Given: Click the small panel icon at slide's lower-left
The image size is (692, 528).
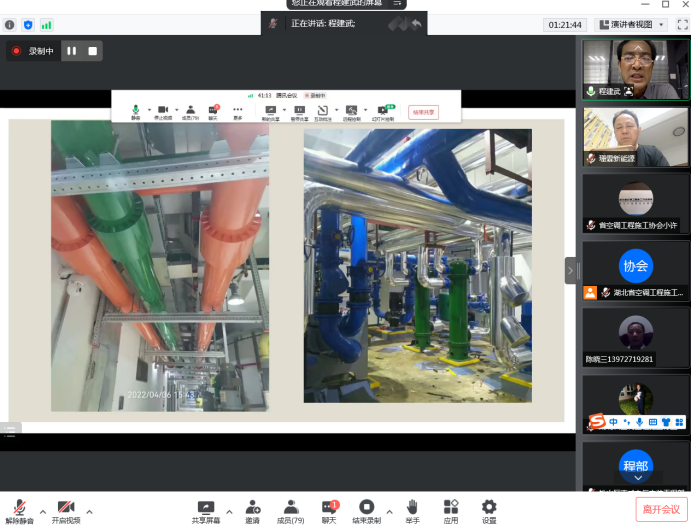Looking at the screenshot, I should pyautogui.click(x=10, y=430).
